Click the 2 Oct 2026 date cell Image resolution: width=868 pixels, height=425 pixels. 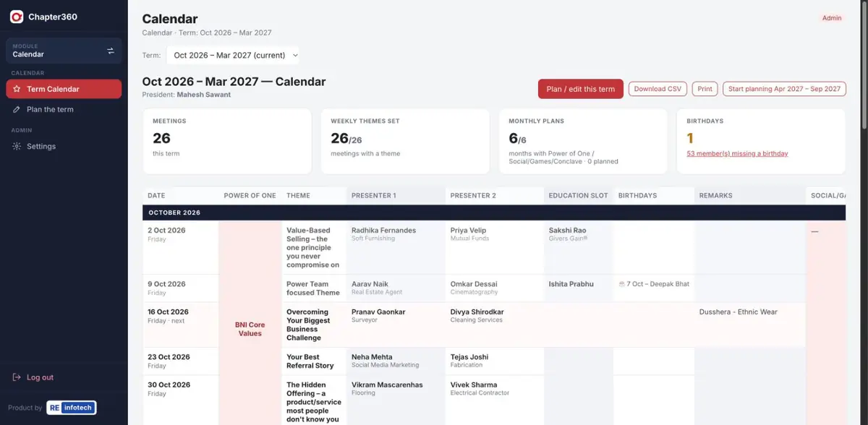click(180, 247)
